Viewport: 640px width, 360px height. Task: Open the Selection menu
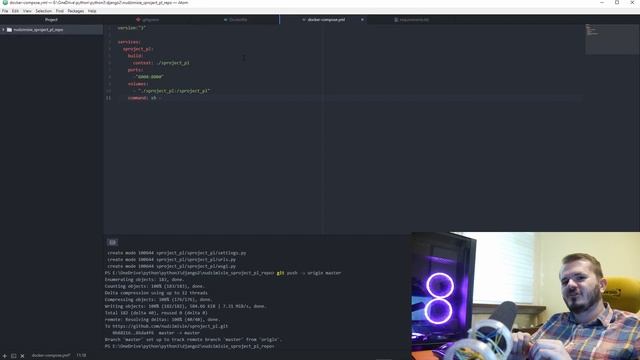(x=43, y=11)
